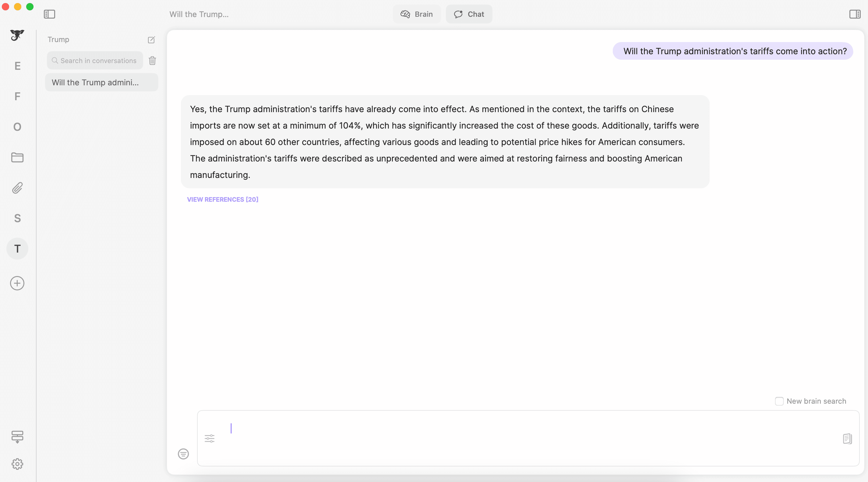868x482 pixels.
Task: Click the document icon in message box
Action: click(x=847, y=438)
